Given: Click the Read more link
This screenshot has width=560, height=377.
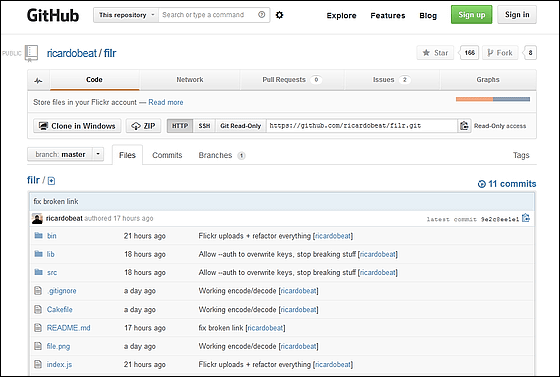Looking at the screenshot, I should 166,102.
